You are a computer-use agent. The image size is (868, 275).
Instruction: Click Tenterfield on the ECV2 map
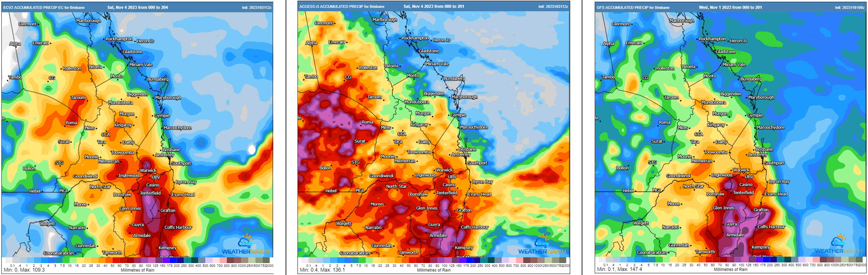tap(150, 193)
